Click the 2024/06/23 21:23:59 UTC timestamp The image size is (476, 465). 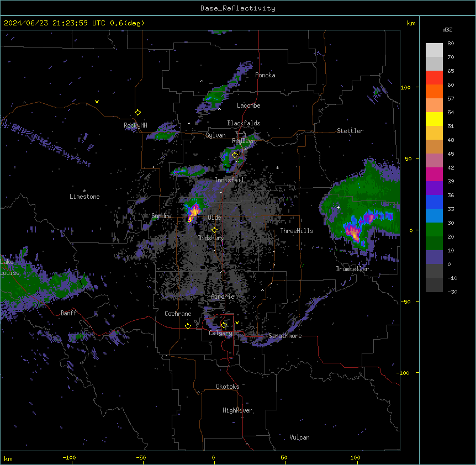click(x=55, y=23)
